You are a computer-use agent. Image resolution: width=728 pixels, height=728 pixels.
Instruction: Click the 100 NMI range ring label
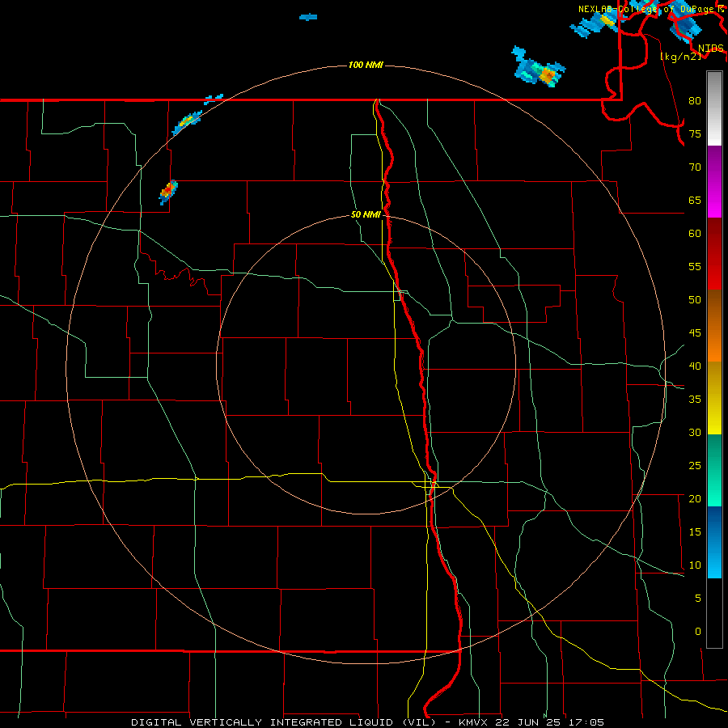point(366,65)
